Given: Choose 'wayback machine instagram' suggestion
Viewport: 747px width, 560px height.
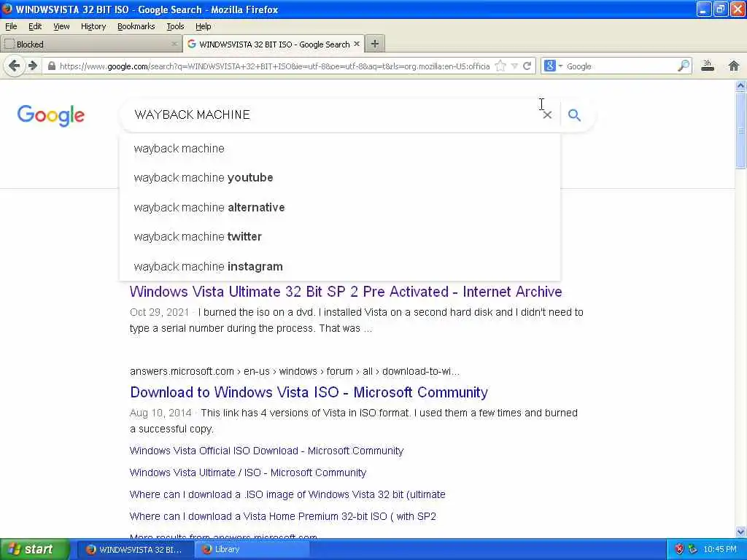Looking at the screenshot, I should 340,266.
